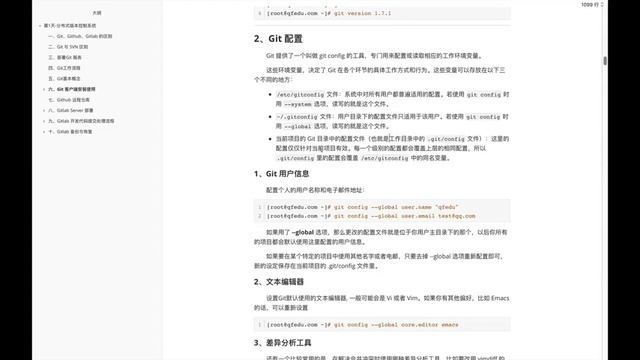640x360 pixels.
Task: Open outline item 八、Gitlab Server 部署
Action: pyautogui.click(x=71, y=111)
